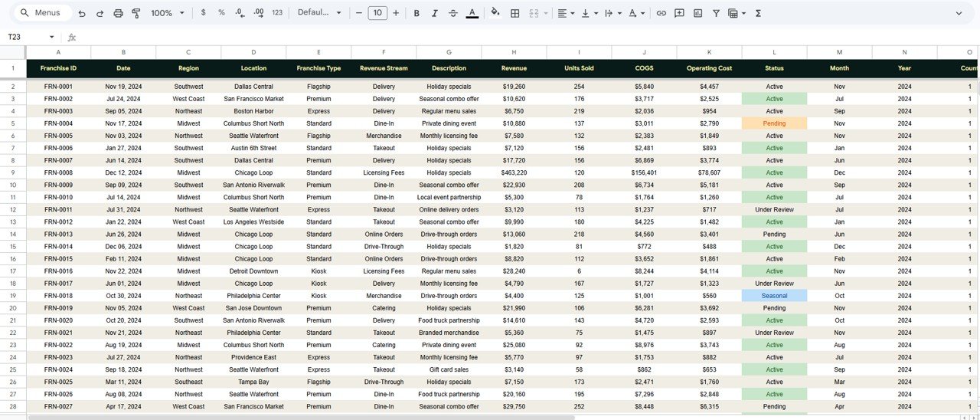Toggle italic formatting
Image resolution: width=980 pixels, height=420 pixels.
(x=435, y=13)
